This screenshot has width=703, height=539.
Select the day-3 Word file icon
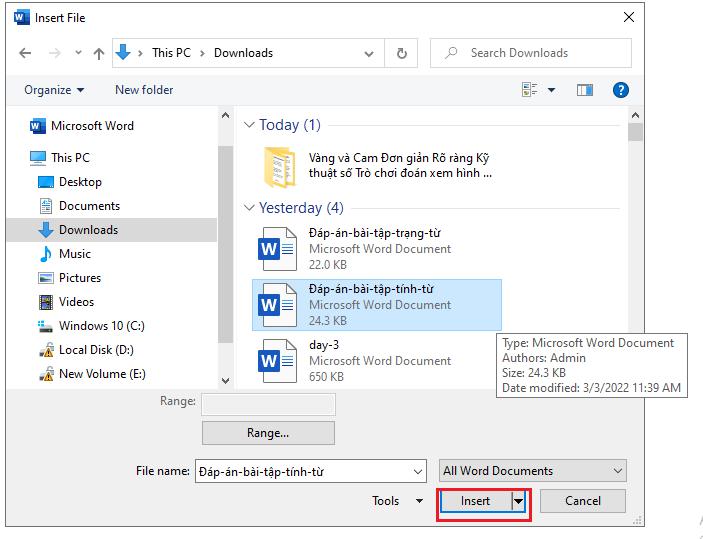tap(277, 361)
